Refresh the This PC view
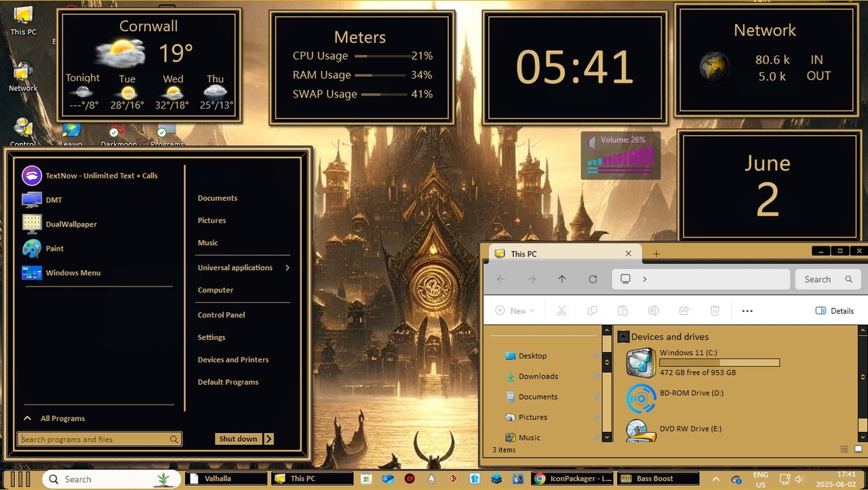The width and height of the screenshot is (868, 490). pos(593,279)
